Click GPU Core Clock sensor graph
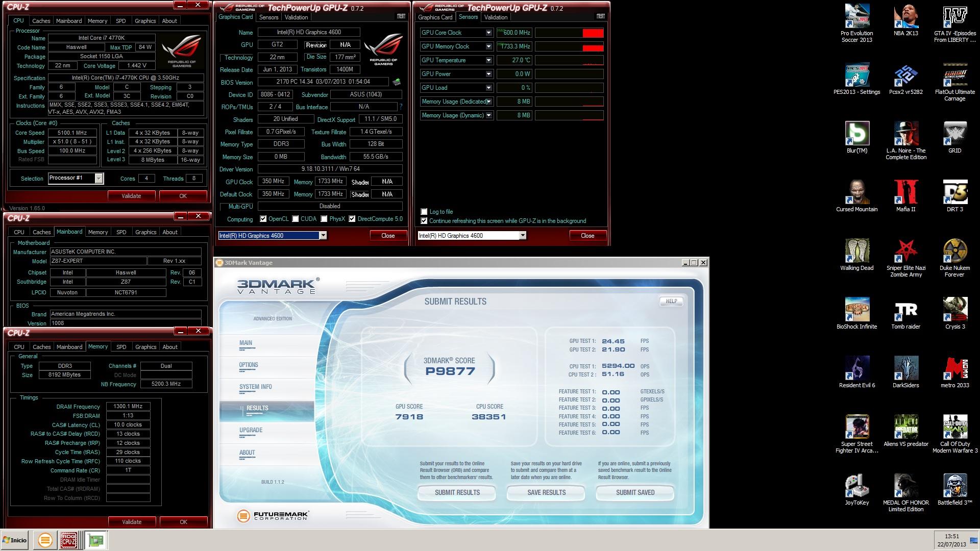This screenshot has width=980, height=551. [x=569, y=33]
